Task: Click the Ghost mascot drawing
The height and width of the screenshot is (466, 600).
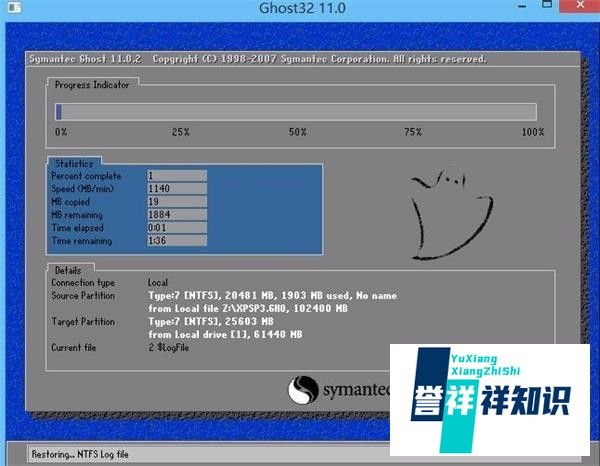Action: [x=452, y=215]
